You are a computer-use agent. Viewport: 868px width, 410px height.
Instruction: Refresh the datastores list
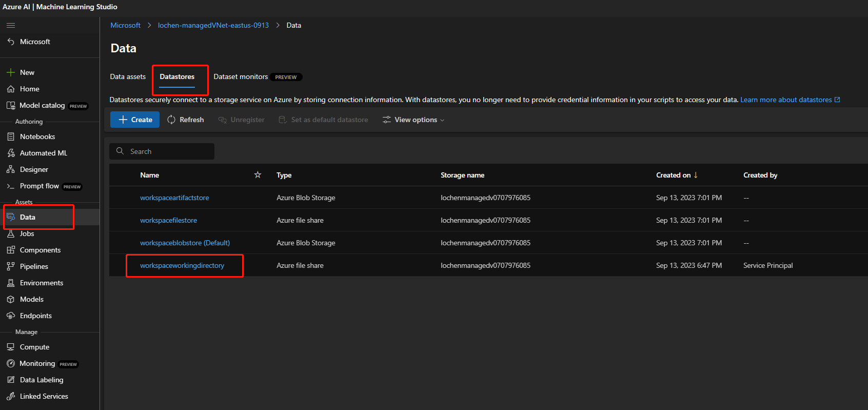pyautogui.click(x=186, y=120)
